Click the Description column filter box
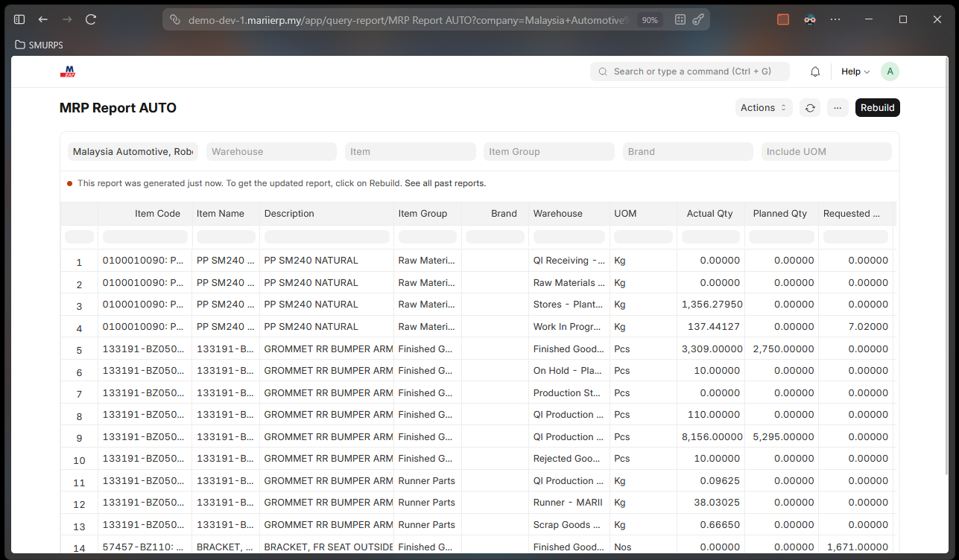959x560 pixels. point(326,237)
